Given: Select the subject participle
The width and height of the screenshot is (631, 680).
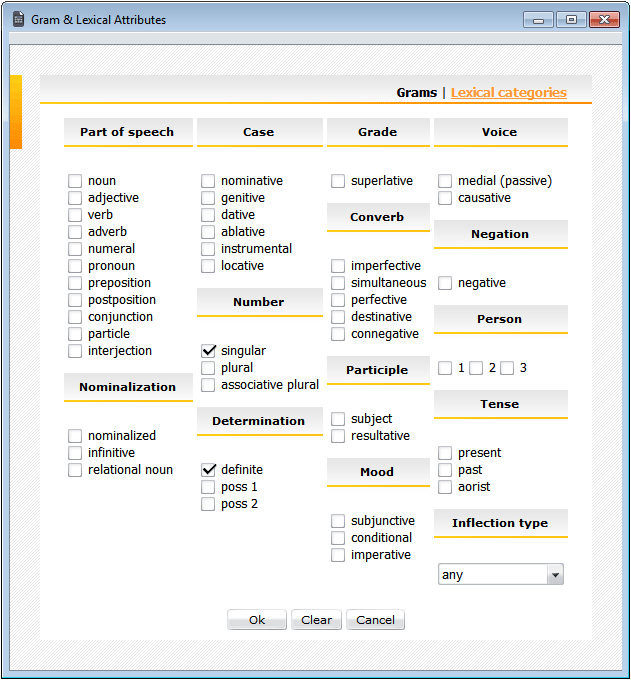Looking at the screenshot, I should point(338,419).
